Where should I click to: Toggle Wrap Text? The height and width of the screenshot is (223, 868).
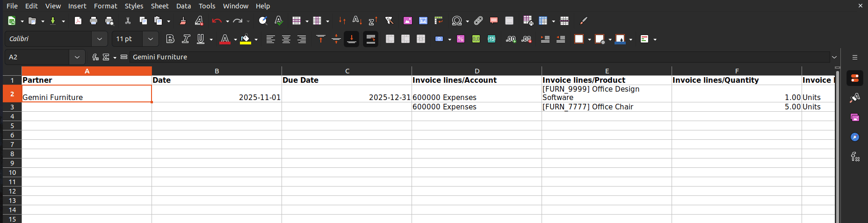[370, 39]
